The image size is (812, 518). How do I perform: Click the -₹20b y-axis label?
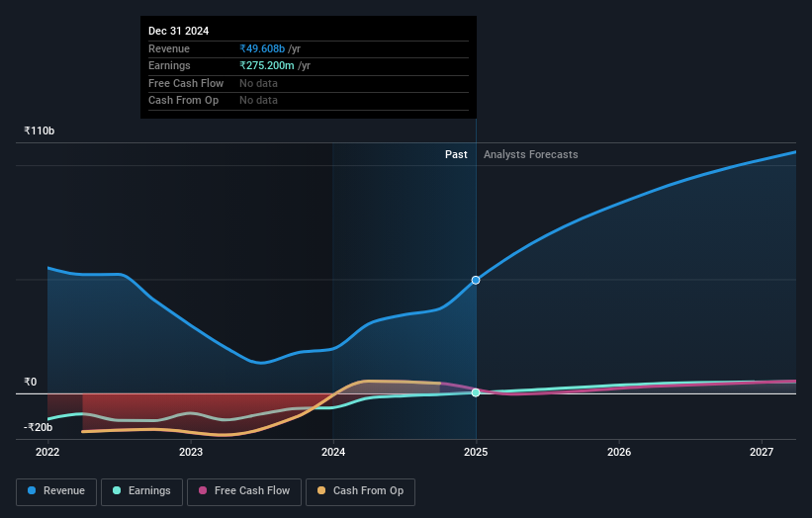38,427
